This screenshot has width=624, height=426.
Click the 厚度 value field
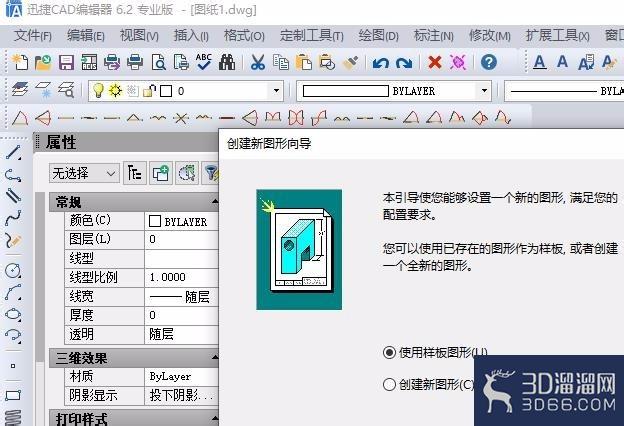click(181, 315)
